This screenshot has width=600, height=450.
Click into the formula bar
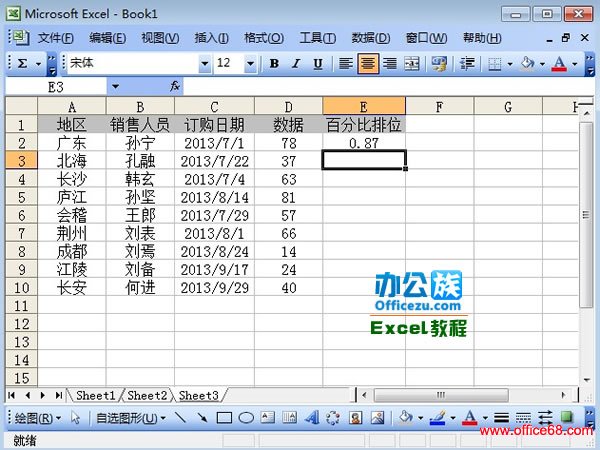(x=387, y=87)
